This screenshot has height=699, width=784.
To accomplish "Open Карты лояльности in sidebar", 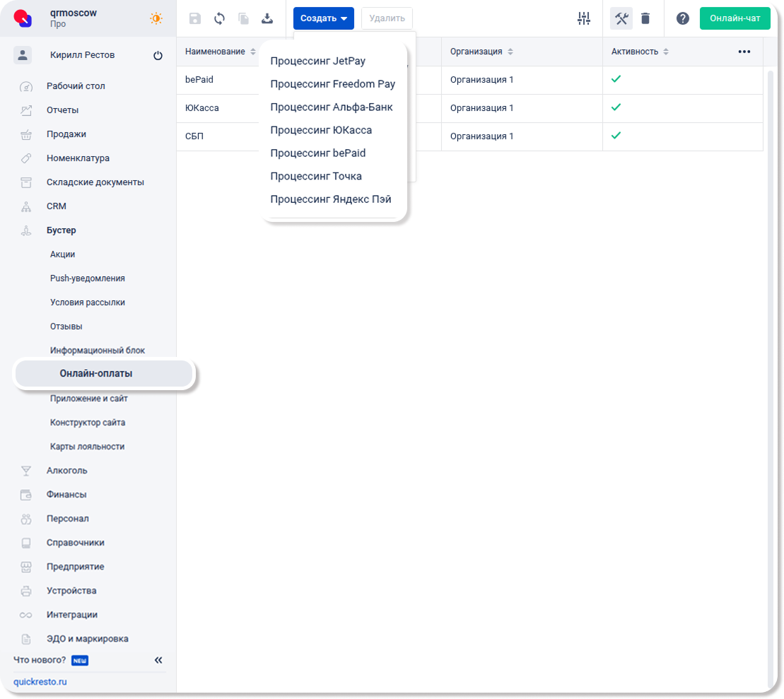I will point(87,447).
